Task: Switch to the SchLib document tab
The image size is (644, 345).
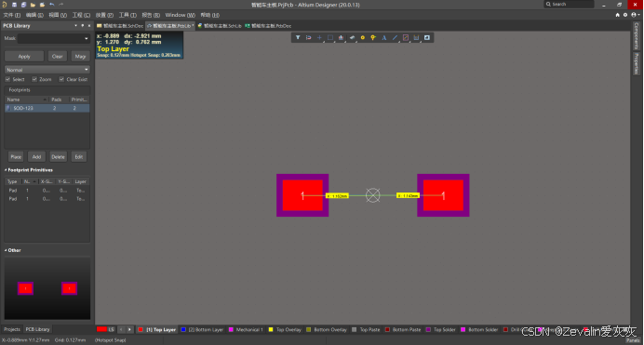Action: click(x=220, y=26)
